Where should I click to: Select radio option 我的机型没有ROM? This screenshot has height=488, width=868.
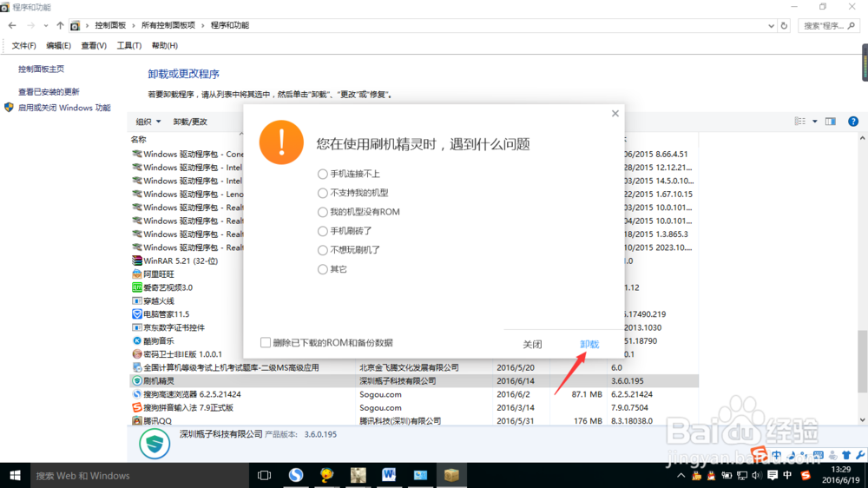click(323, 212)
